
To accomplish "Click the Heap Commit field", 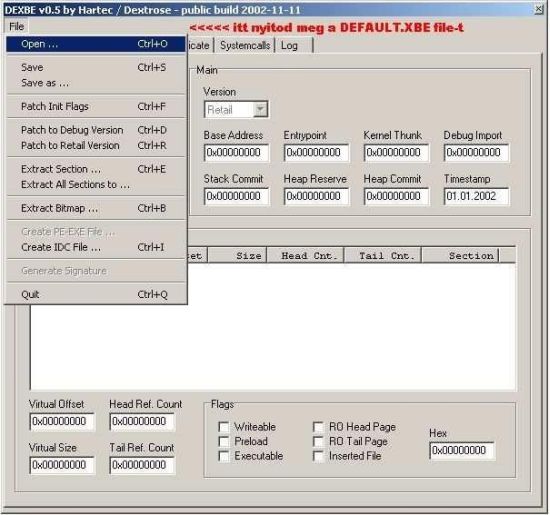I will click(396, 196).
